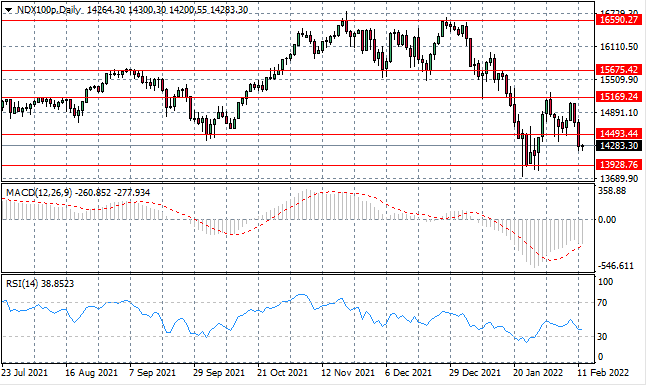The height and width of the screenshot is (385, 646).
Task: Select the NDX100p,Daily chart title text
Action: [x=49, y=10]
